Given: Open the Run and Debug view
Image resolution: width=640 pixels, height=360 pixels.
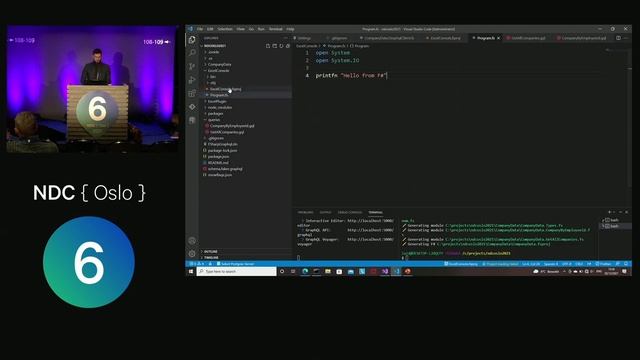Looking at the screenshot, I should click(x=192, y=80).
